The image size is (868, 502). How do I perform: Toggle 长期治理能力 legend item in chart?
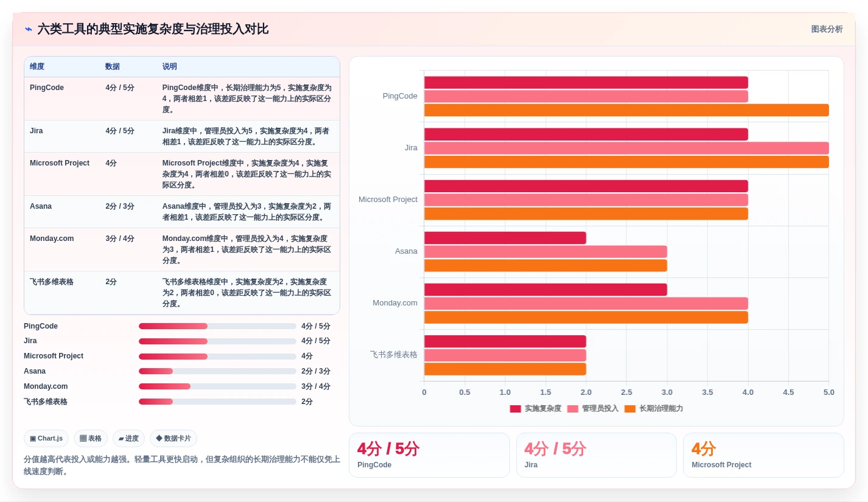click(654, 409)
